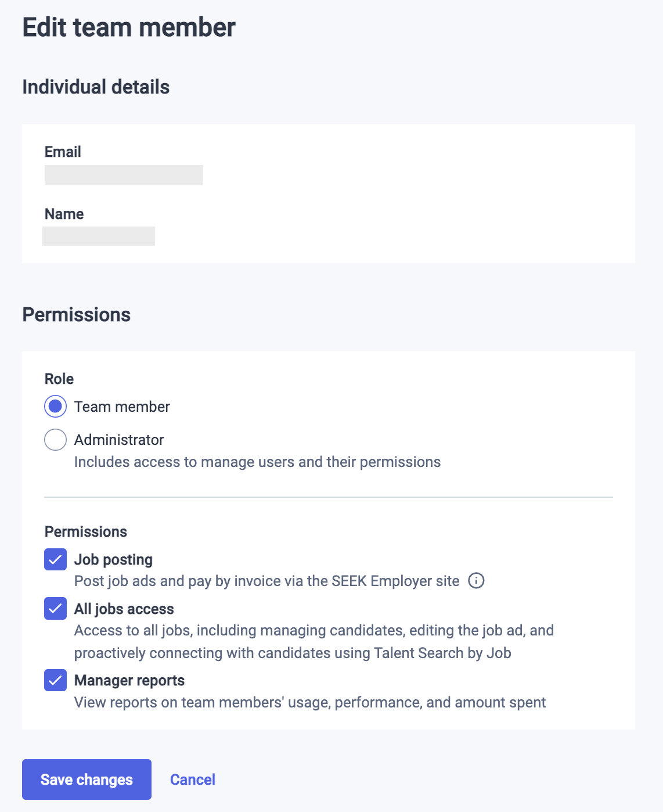Image resolution: width=663 pixels, height=812 pixels.
Task: Uncheck the Job posting permission
Action: tap(55, 559)
